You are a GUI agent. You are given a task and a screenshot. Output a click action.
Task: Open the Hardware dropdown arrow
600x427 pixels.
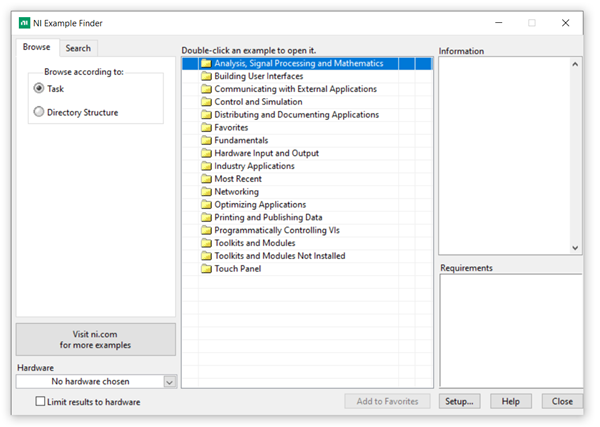pos(170,381)
